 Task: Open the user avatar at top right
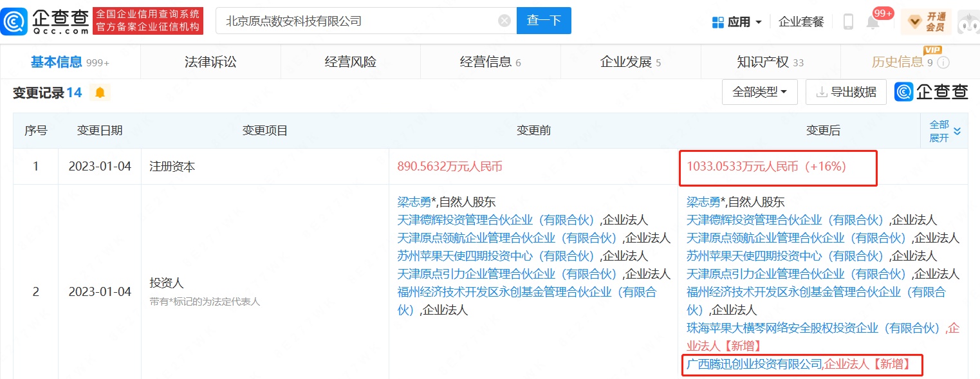coord(968,21)
